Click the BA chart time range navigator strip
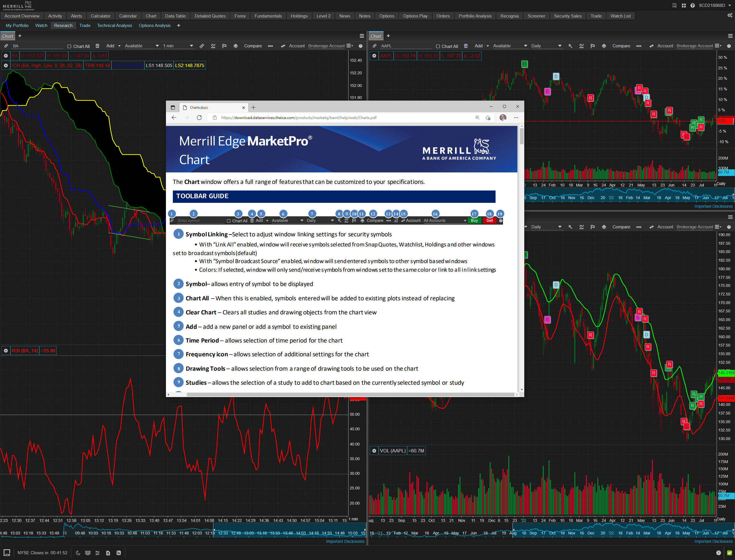 click(183, 530)
